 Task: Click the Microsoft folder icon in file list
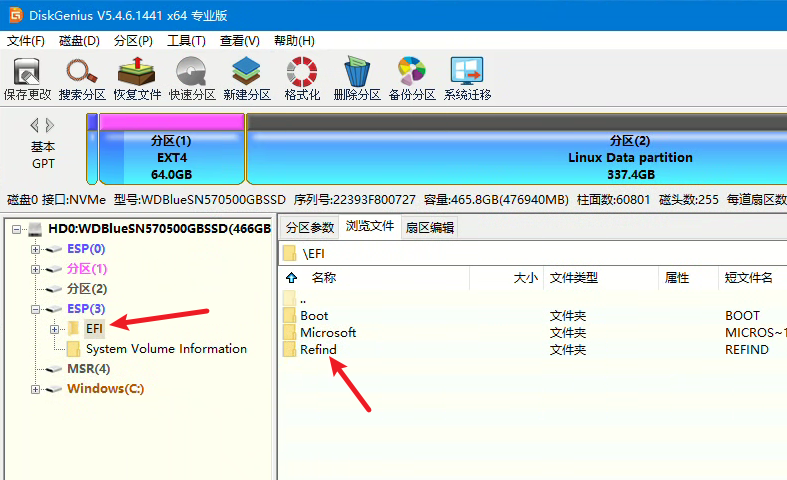coord(289,332)
